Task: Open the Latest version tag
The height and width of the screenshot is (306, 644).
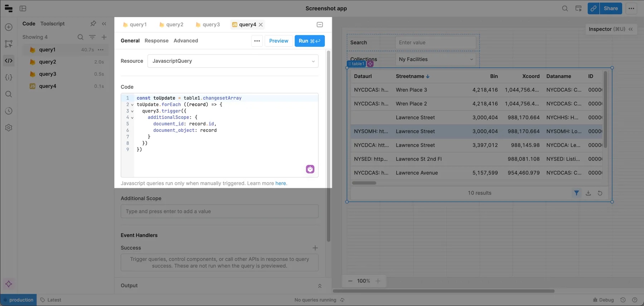Action: [x=51, y=300]
